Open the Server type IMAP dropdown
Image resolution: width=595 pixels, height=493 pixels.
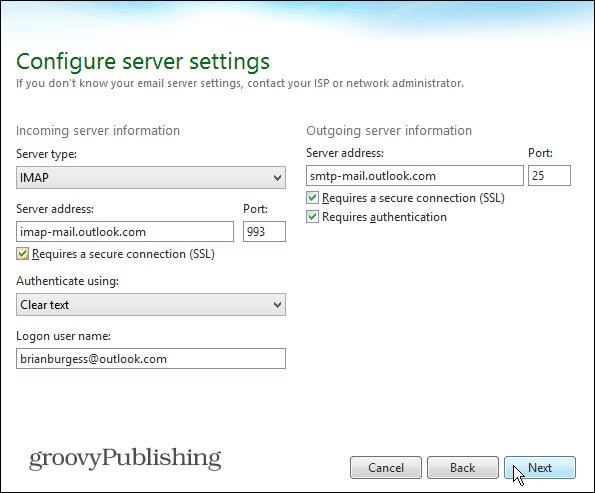151,177
